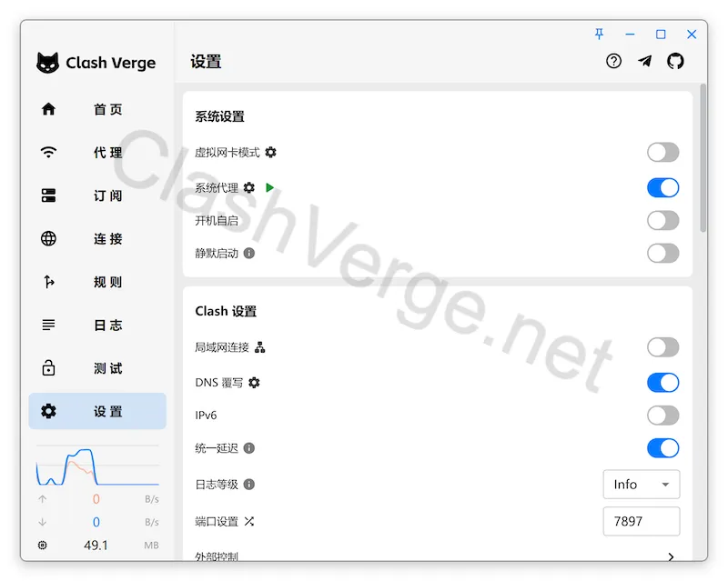Click the settings gear icon in sidebar

(x=48, y=411)
